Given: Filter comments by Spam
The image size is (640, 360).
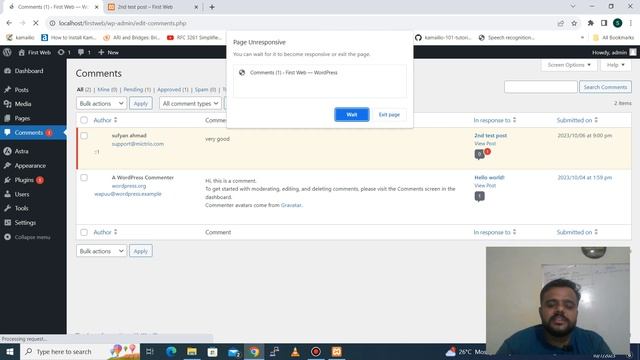Looking at the screenshot, I should click(x=205, y=89).
